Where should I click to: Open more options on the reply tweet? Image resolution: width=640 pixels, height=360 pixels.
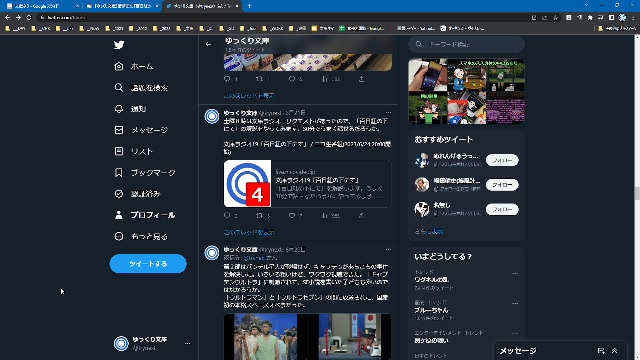[x=388, y=249]
